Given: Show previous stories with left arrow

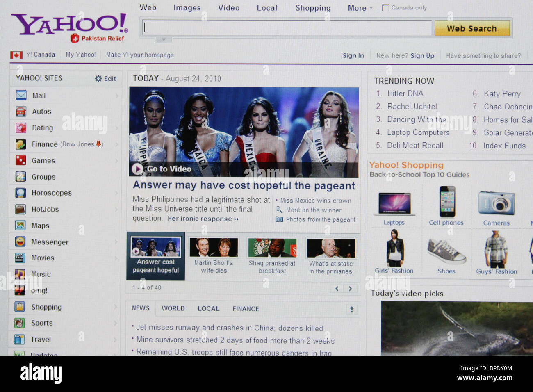Looking at the screenshot, I should tap(337, 289).
